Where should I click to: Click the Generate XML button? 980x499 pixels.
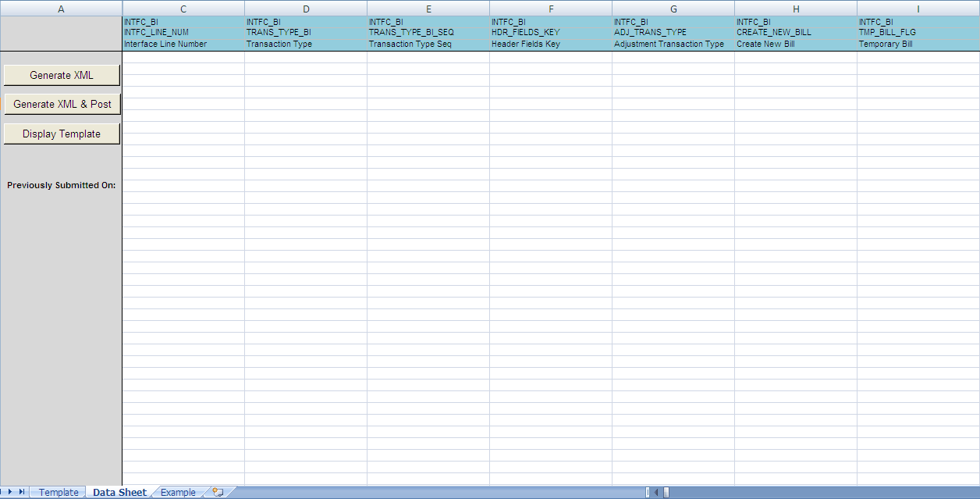pyautogui.click(x=62, y=75)
